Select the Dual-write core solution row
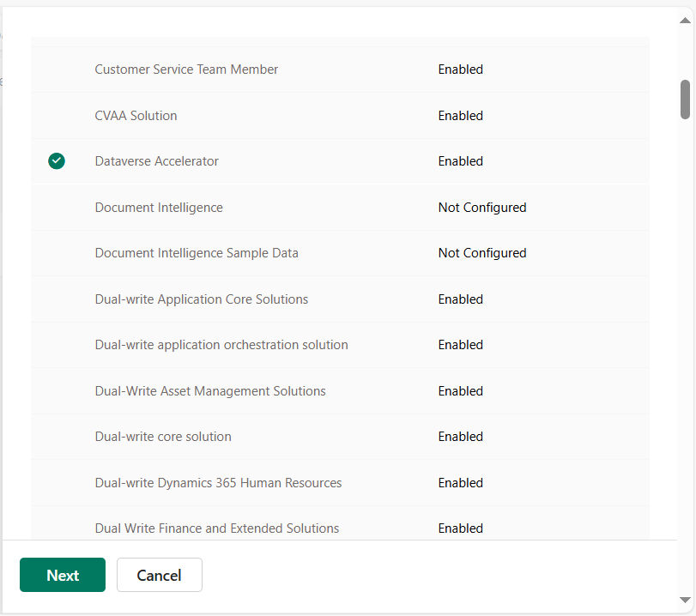Viewport: 696px width, 616px height. pos(163,437)
